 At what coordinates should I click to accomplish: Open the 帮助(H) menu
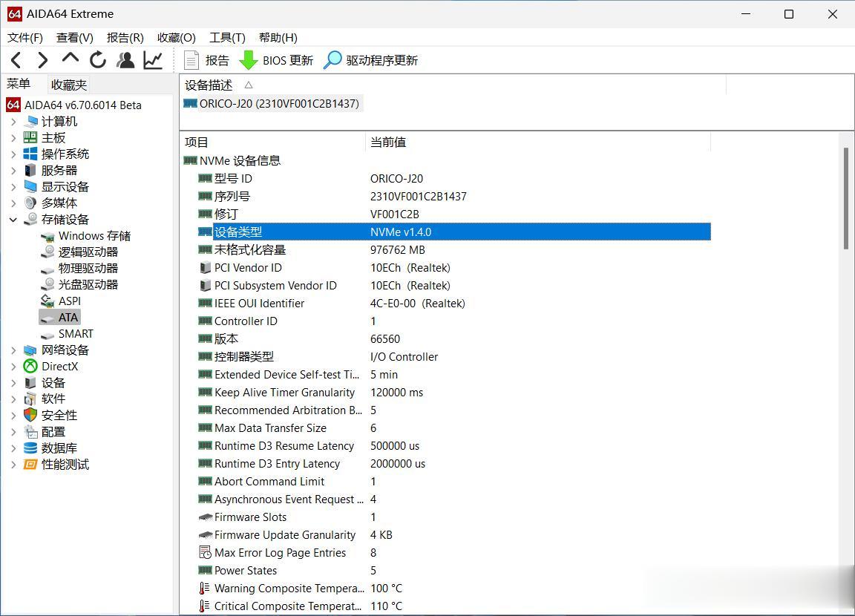click(x=278, y=38)
